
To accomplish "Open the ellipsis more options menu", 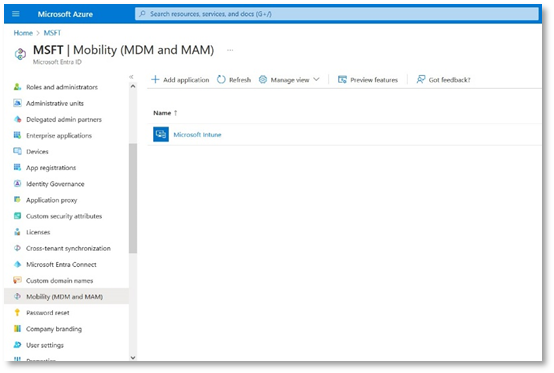I will click(x=230, y=50).
